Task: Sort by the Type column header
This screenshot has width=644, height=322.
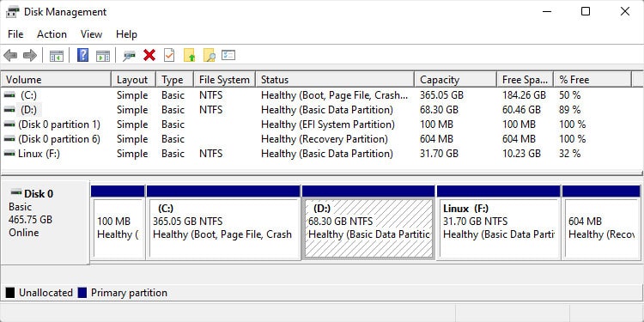Action: click(x=175, y=80)
